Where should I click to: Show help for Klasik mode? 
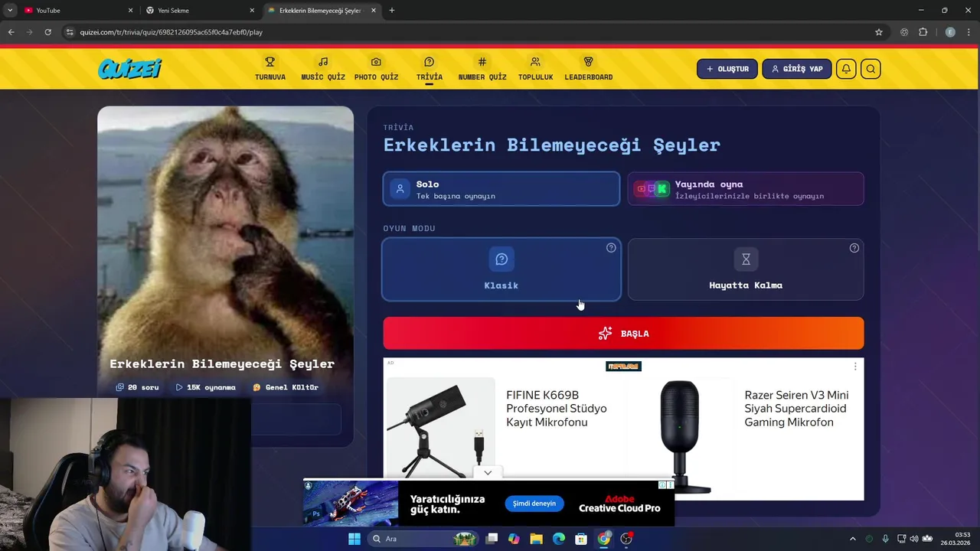(611, 248)
